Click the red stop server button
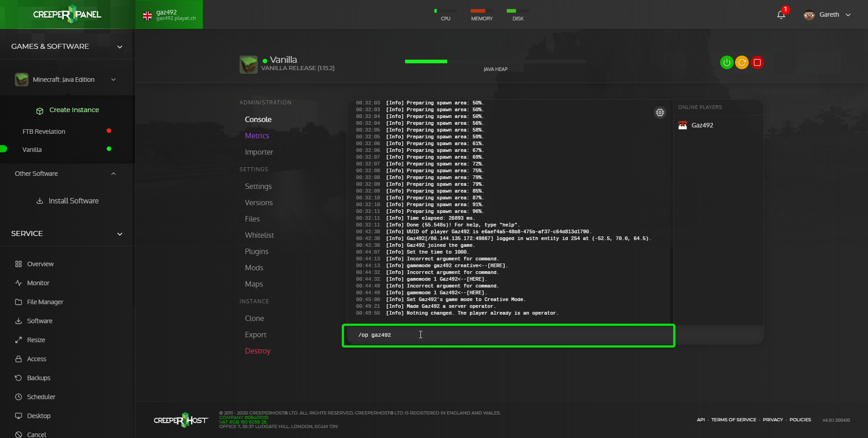 (x=757, y=62)
